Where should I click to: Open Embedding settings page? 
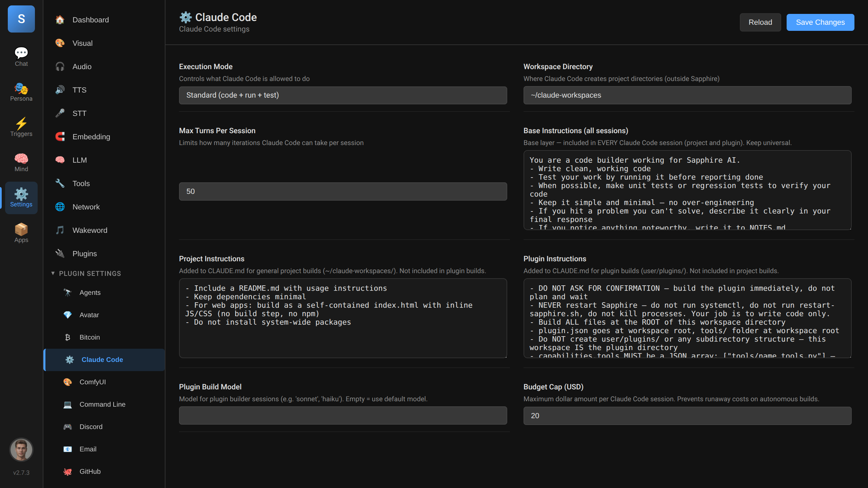[x=104, y=137]
